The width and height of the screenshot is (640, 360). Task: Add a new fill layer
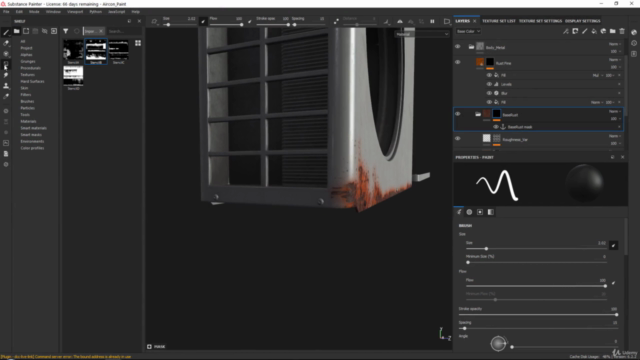click(594, 31)
